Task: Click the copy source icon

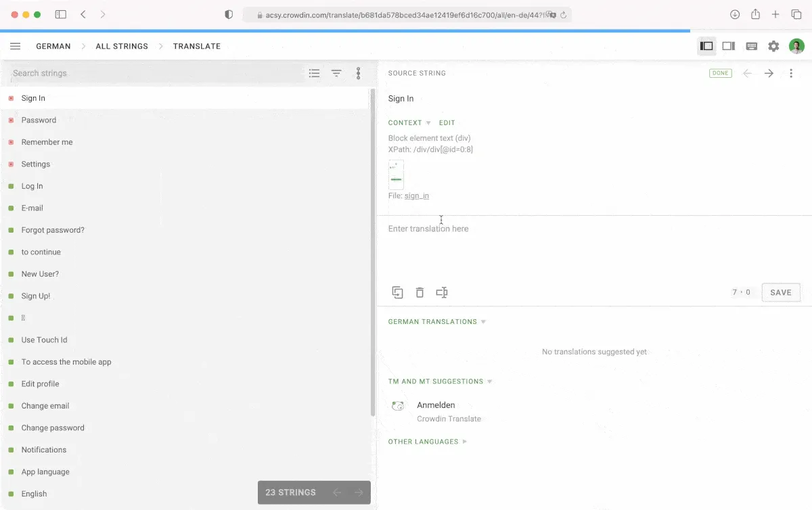Action: click(398, 292)
